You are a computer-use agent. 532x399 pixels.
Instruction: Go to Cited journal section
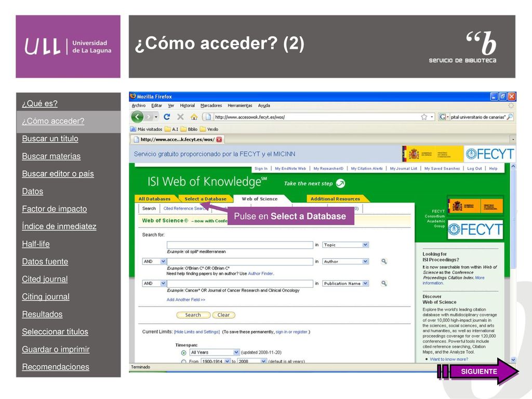pos(45,279)
